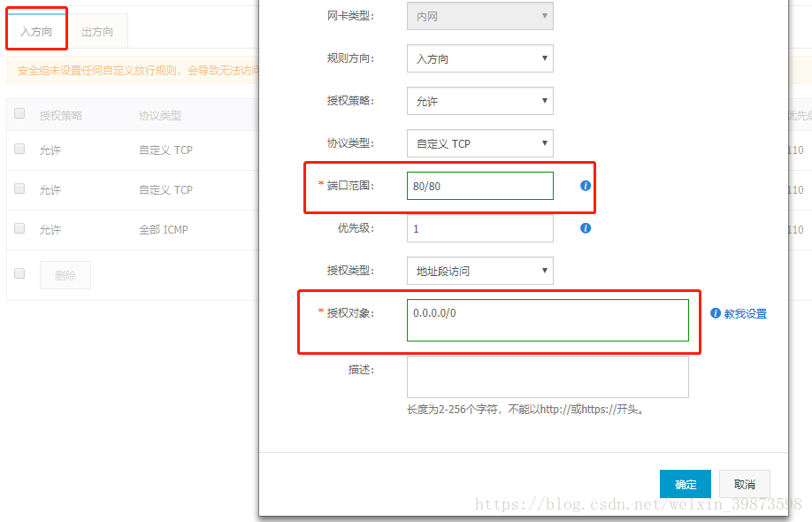This screenshot has height=522, width=812.
Task: Click the 端口范围 input with 80/80
Action: coord(480,186)
